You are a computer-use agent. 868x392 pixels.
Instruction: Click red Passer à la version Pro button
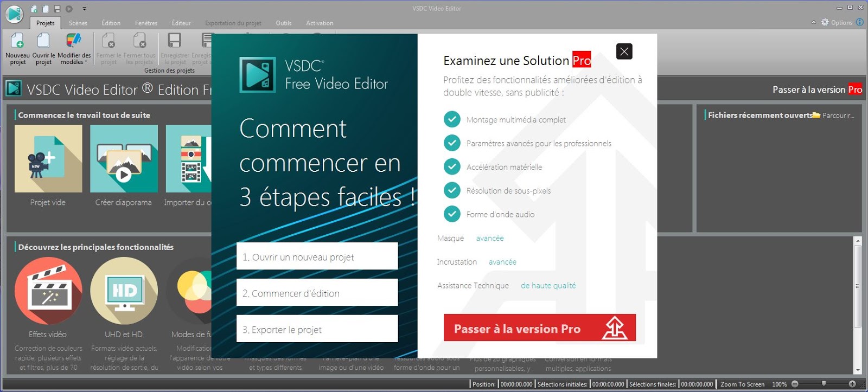pos(540,328)
